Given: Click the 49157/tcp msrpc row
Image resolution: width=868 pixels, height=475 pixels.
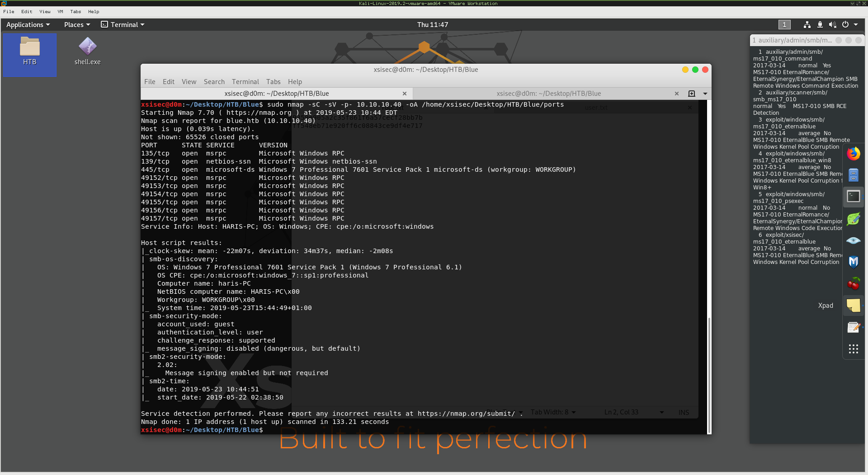Looking at the screenshot, I should [x=243, y=218].
